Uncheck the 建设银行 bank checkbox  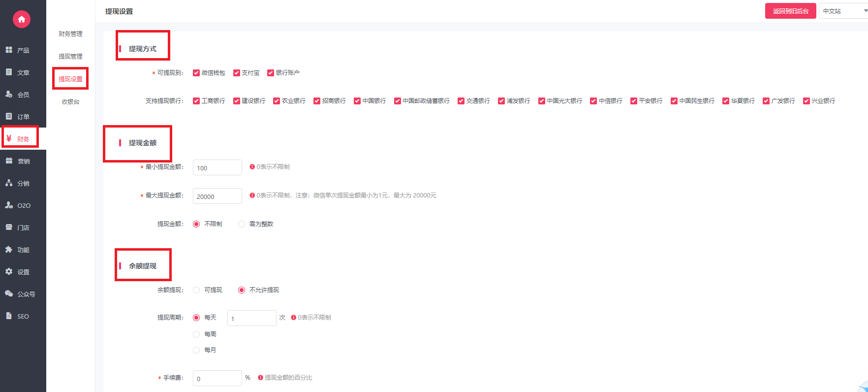237,101
